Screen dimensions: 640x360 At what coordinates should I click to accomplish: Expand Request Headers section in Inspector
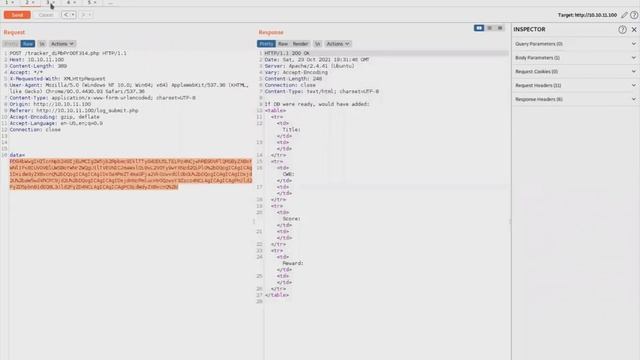pos(575,85)
